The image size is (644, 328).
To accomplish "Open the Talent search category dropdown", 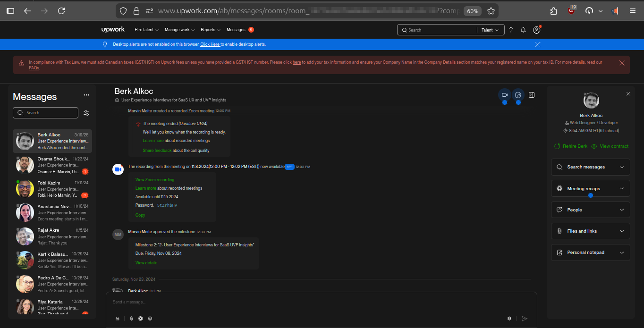I will point(490,30).
